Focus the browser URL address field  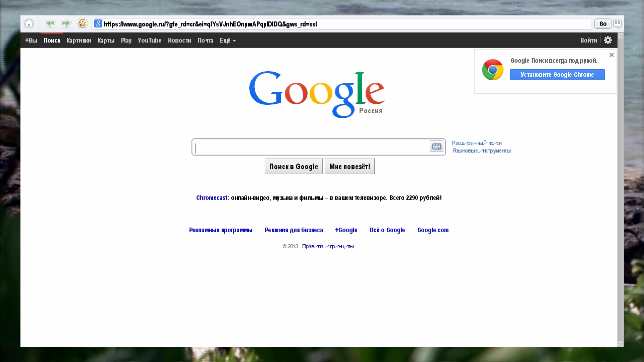(x=342, y=24)
